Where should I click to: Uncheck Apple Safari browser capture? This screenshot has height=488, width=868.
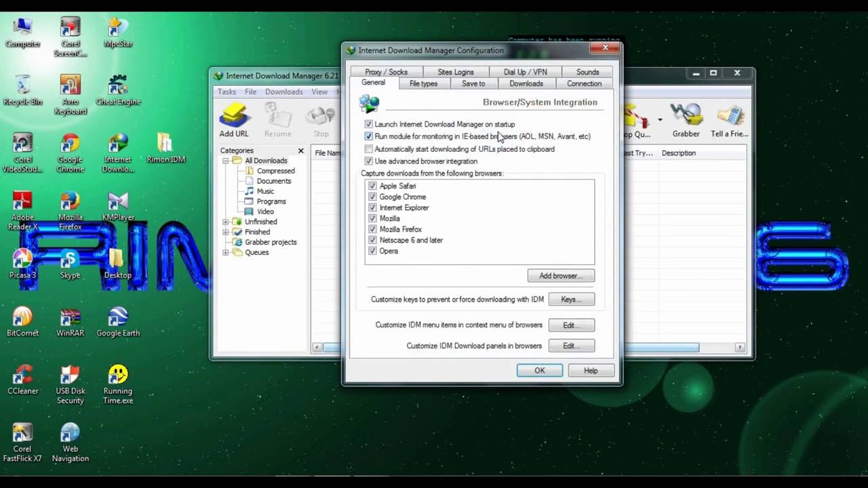[x=372, y=186]
